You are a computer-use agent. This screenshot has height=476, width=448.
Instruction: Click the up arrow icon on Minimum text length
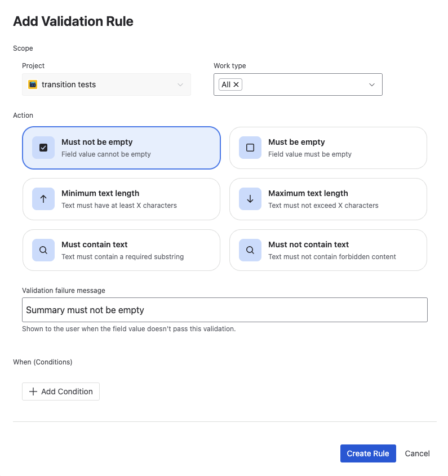tap(43, 199)
